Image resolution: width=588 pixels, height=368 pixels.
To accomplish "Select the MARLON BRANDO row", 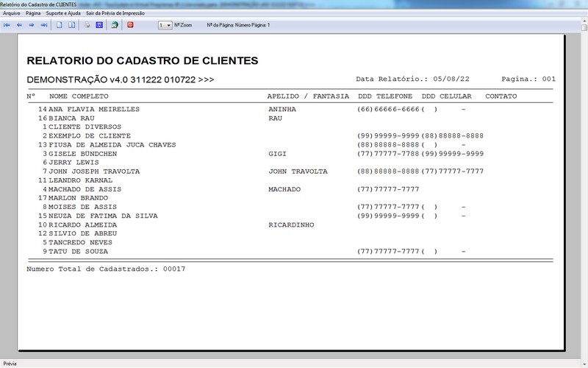I will 79,198.
